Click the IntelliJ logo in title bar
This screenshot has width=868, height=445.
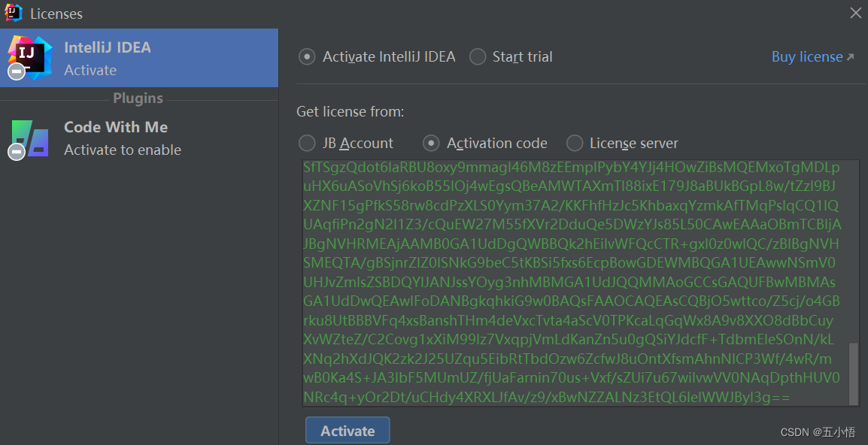tap(14, 13)
